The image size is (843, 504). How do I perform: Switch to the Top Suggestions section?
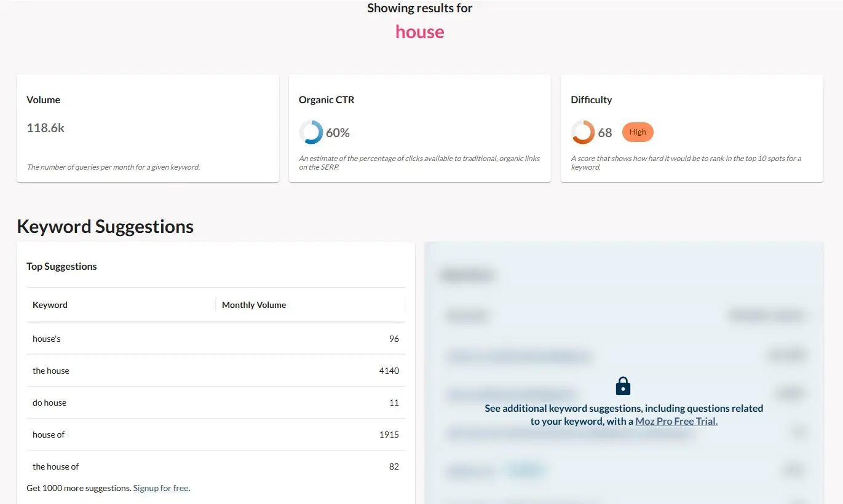click(x=61, y=266)
